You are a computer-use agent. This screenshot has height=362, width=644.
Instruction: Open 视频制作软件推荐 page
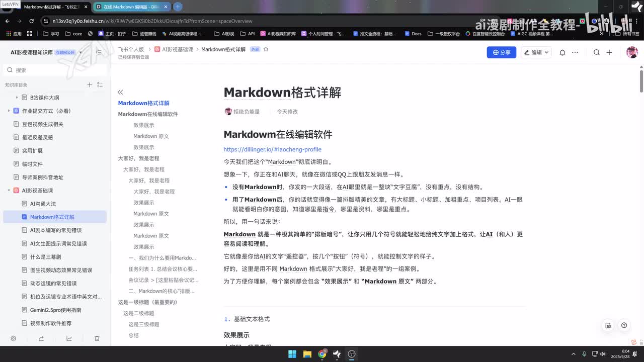point(51,323)
